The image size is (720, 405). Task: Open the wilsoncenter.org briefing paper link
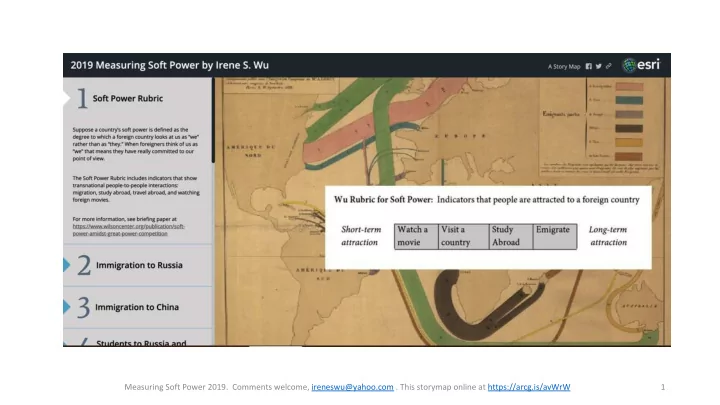(x=129, y=230)
